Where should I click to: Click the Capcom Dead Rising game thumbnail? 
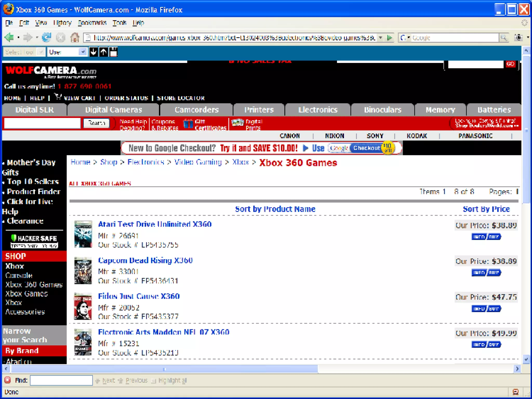pyautogui.click(x=83, y=270)
